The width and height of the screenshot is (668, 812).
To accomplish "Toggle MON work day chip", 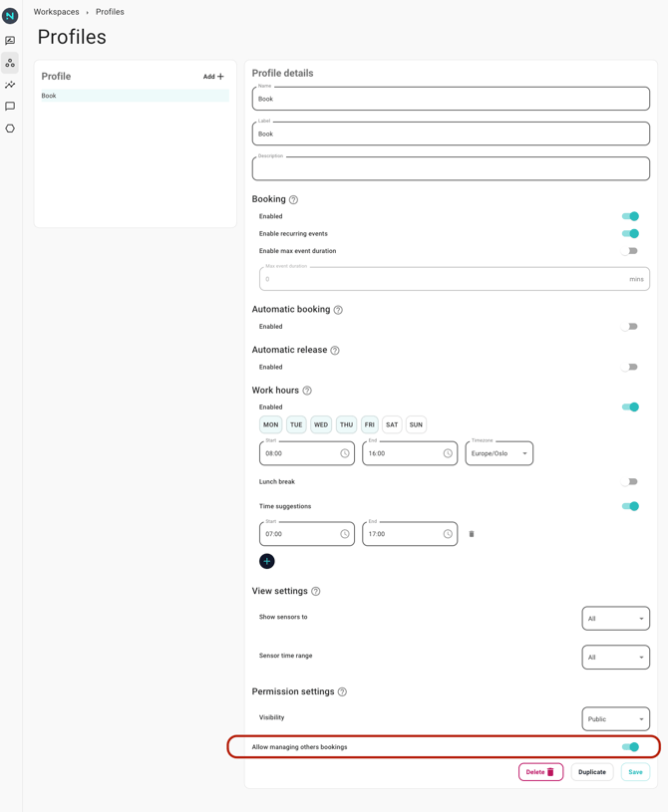I will tap(270, 424).
